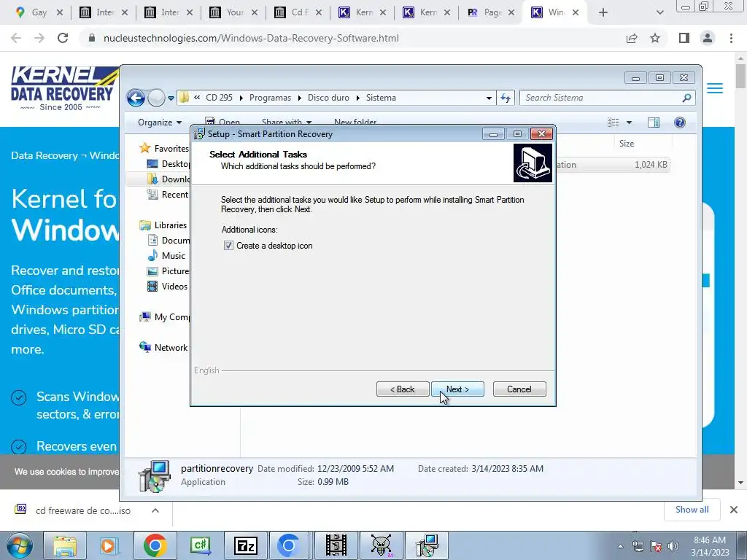Close the Chrome downloads bar
The width and height of the screenshot is (747, 560).
[734, 510]
